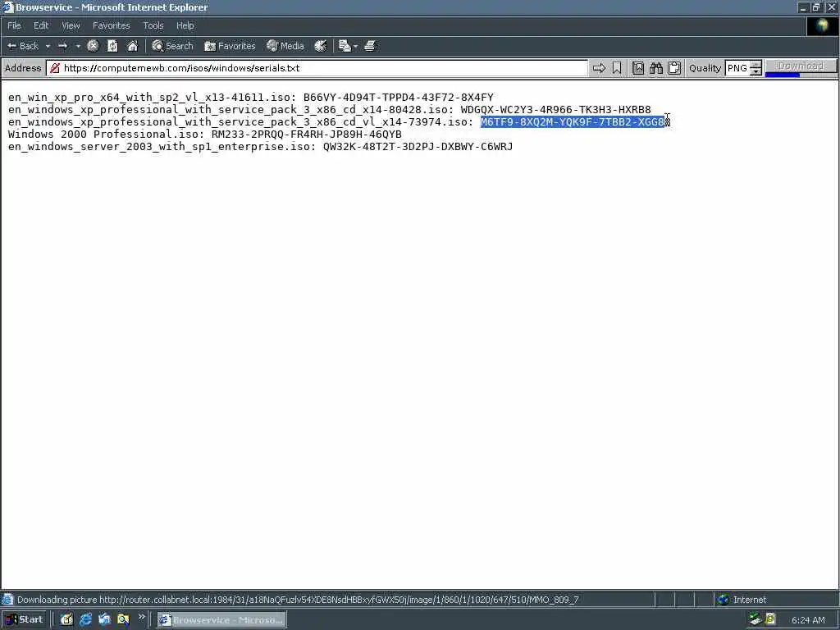Screen dimensions: 840x630
Task: Click the bookmark ribbon icon
Action: (617, 68)
